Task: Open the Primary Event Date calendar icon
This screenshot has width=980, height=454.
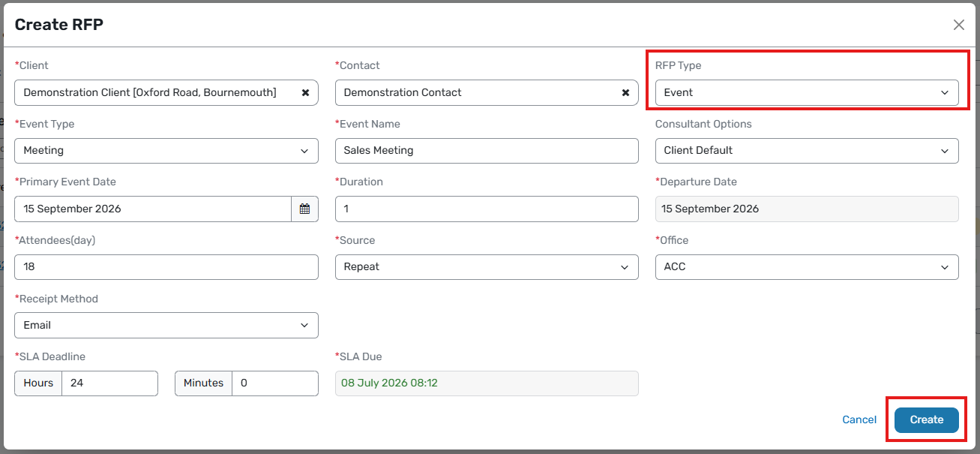Action: [x=304, y=209]
